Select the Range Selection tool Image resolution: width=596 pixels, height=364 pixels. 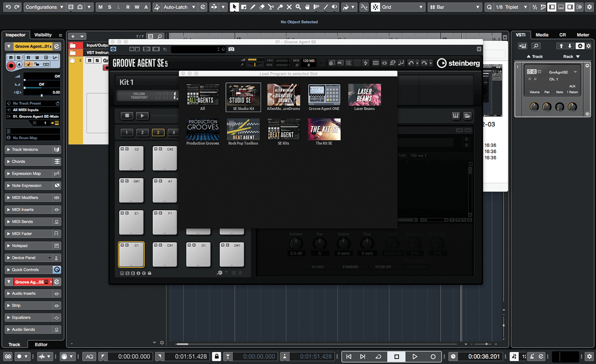click(x=244, y=7)
